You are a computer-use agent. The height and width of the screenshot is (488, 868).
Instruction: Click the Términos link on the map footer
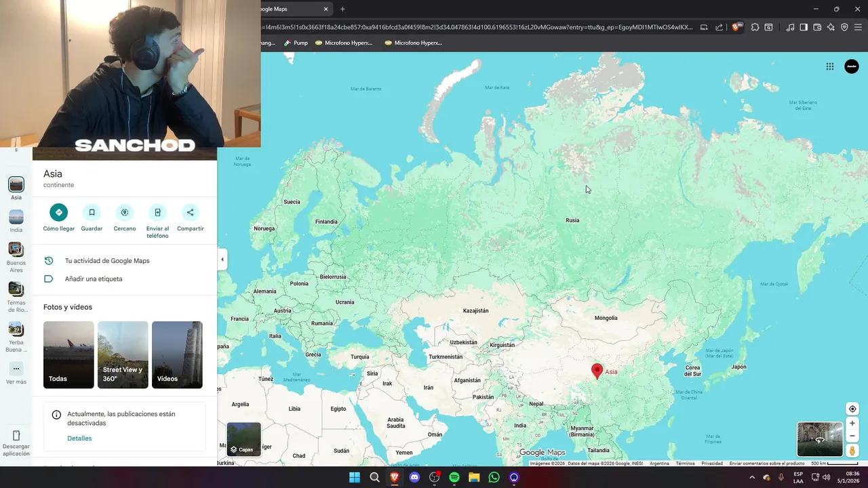pos(685,464)
